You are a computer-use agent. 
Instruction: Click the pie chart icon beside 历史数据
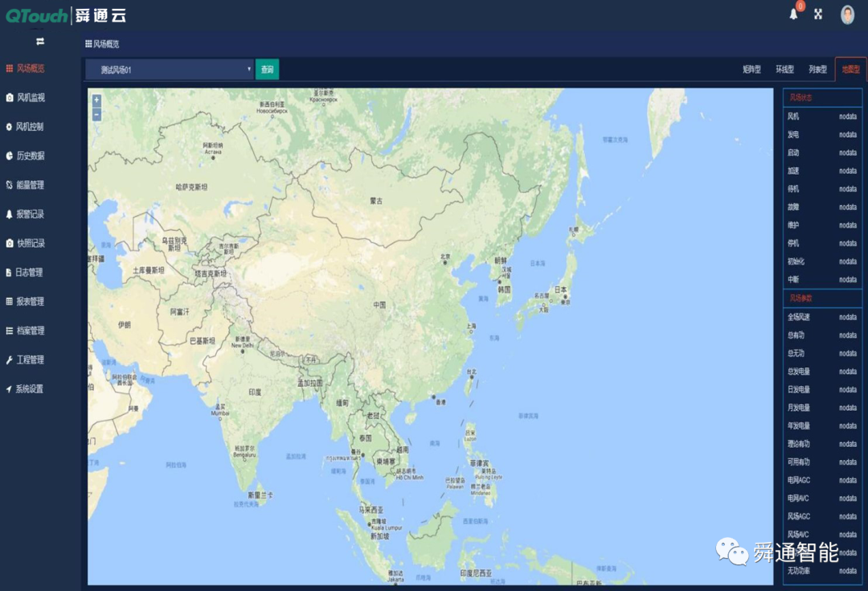tap(10, 156)
